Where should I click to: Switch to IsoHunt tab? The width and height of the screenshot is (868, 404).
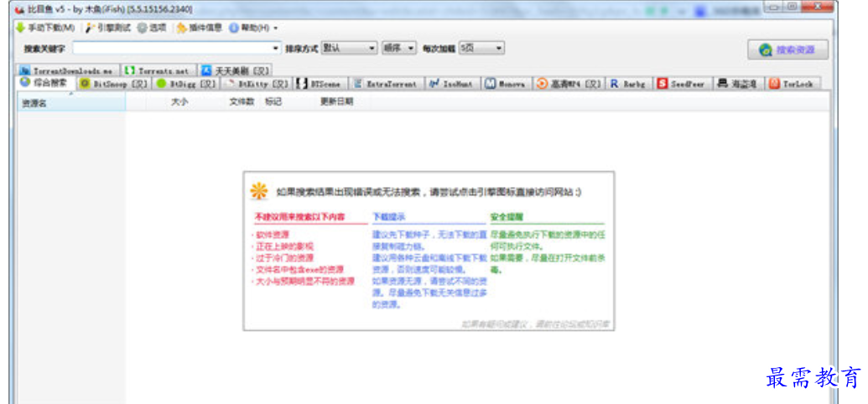tap(452, 84)
